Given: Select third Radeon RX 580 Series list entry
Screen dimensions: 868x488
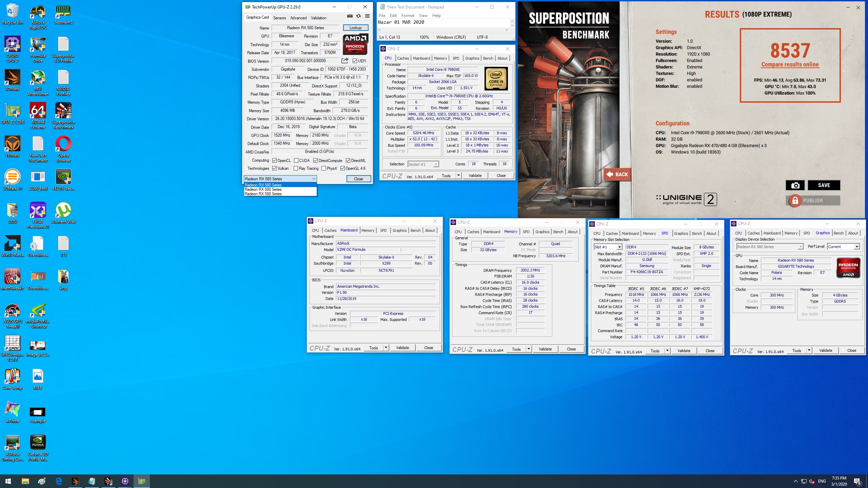Looking at the screenshot, I should coord(280,194).
